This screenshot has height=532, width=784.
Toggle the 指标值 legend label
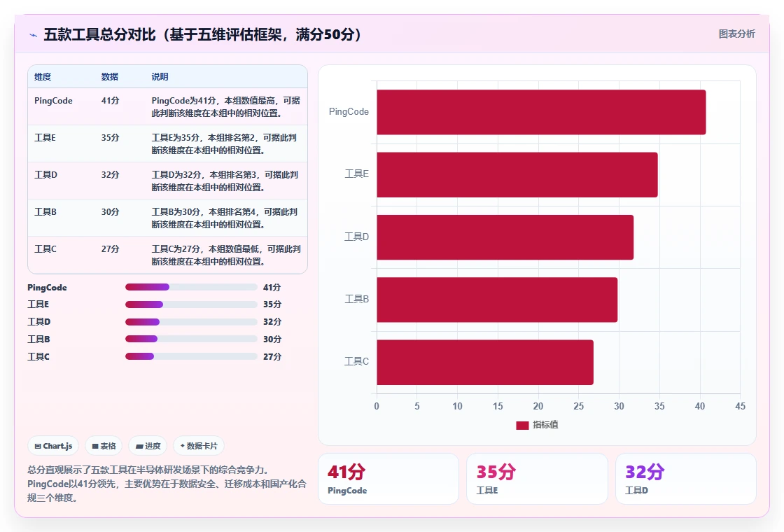(545, 424)
